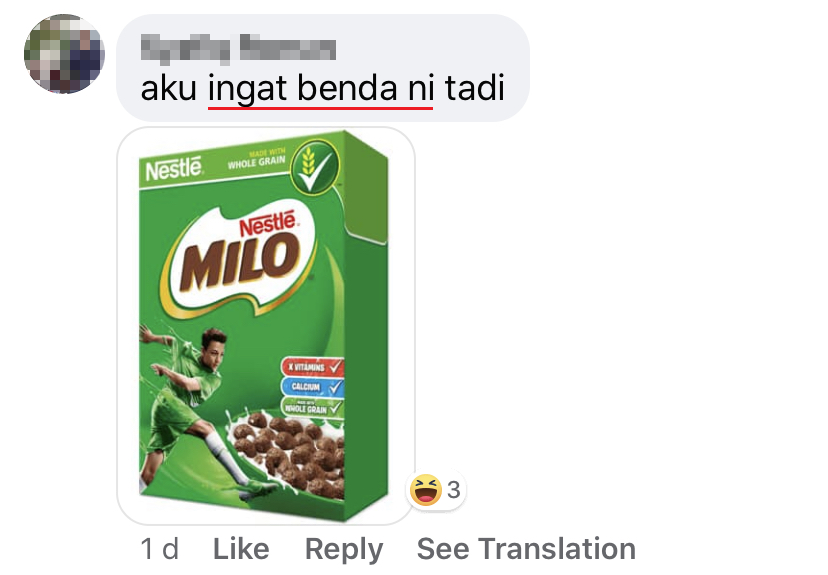Click See Translation under the comment
This screenshot has width=828, height=575.
click(x=526, y=549)
